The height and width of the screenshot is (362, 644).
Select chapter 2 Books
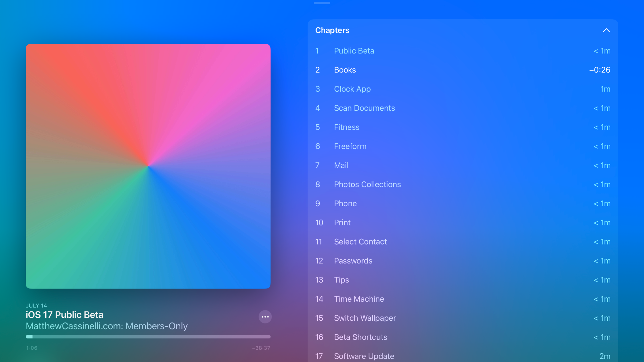463,70
